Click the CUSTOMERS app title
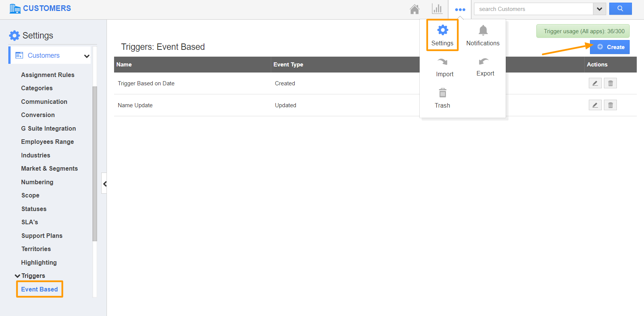 pyautogui.click(x=47, y=8)
